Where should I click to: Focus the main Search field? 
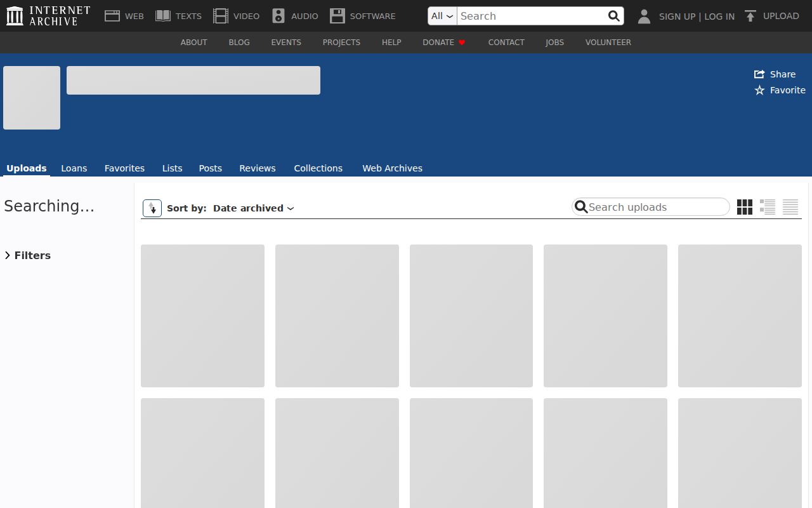(532, 16)
